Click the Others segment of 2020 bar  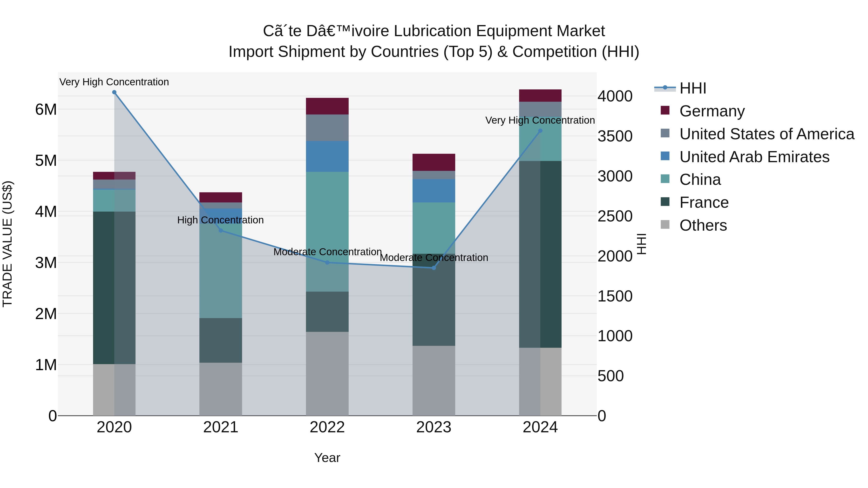pos(114,390)
